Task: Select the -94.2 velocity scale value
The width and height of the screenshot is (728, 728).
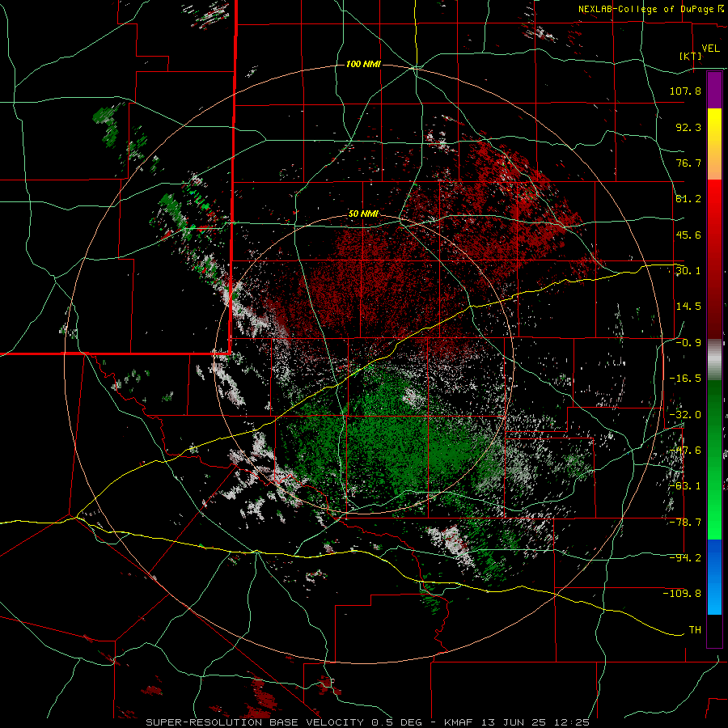Action: click(x=685, y=558)
